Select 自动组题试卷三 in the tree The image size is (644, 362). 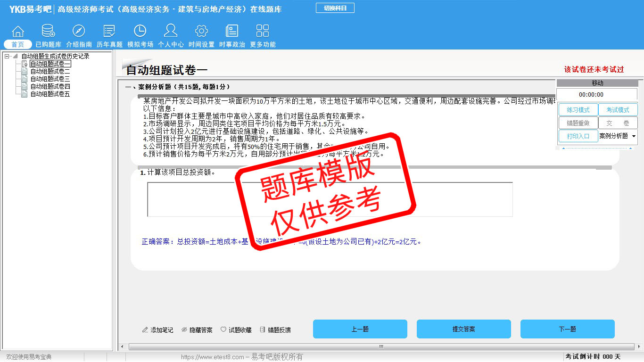pos(50,79)
